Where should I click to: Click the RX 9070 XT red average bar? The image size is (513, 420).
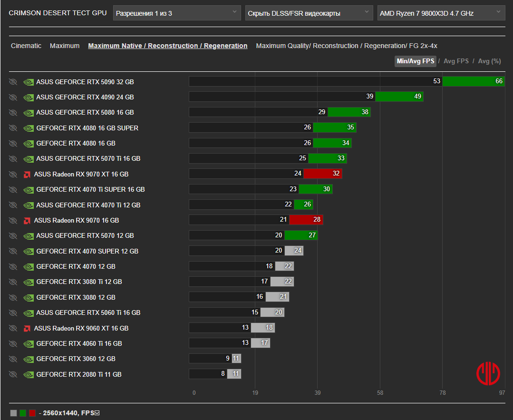pos(323,174)
